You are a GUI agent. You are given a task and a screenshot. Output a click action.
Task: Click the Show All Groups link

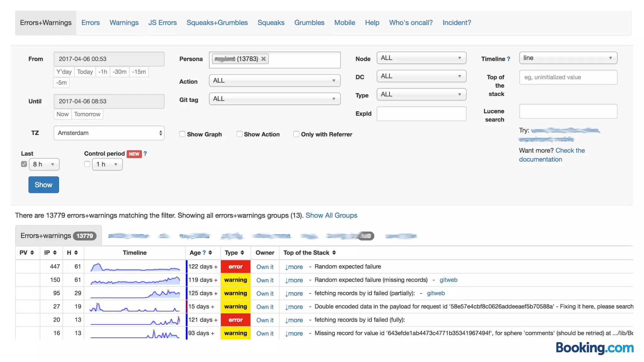pyautogui.click(x=331, y=216)
